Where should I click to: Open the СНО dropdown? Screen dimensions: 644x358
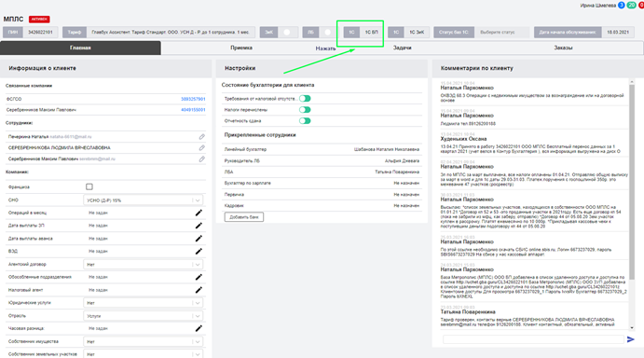[144, 200]
